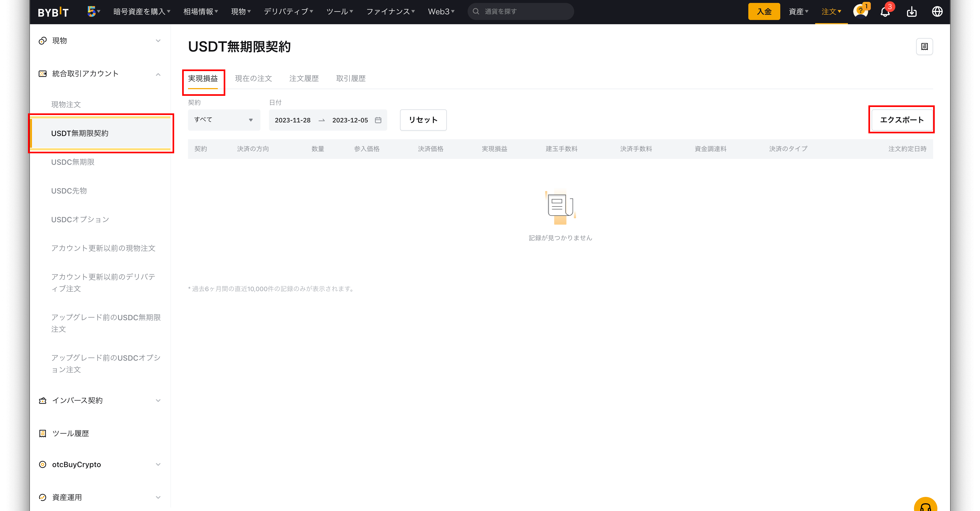Viewport: 980px width, 511px height.
Task: Open the language globe icon
Action: pyautogui.click(x=937, y=11)
